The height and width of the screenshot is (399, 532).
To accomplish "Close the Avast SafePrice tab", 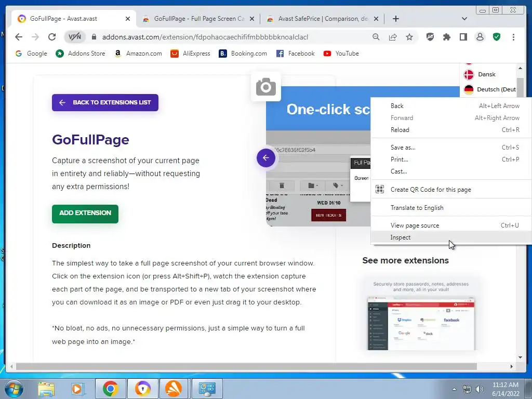I will [376, 19].
